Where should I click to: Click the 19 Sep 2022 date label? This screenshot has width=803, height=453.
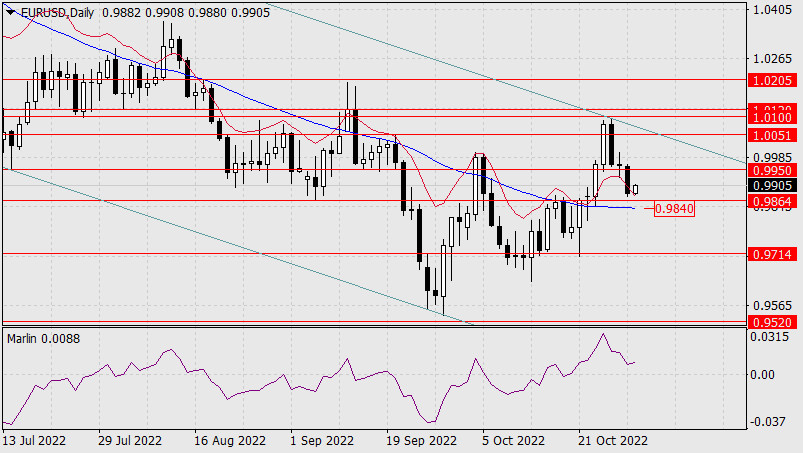[x=421, y=441]
